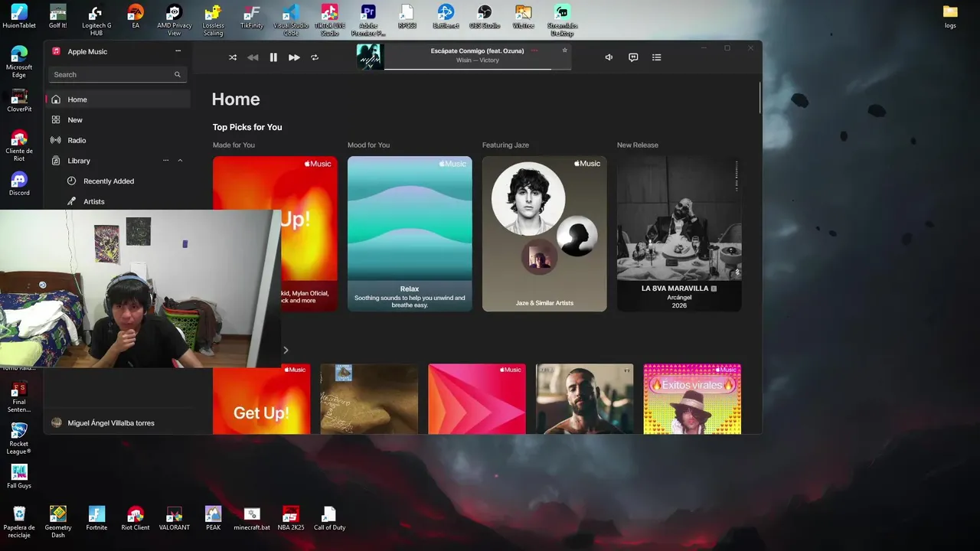Open Geometry Dash shortcut
Viewport: 980px width, 551px height.
[58, 522]
